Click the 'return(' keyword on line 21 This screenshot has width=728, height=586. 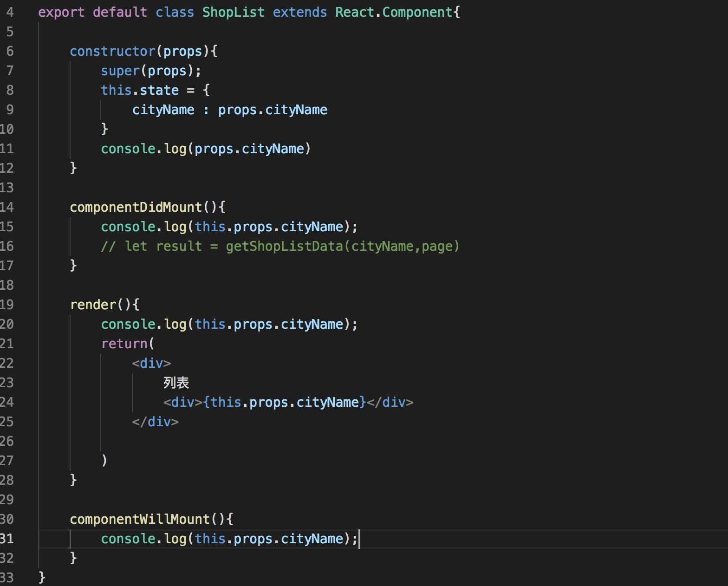(128, 344)
